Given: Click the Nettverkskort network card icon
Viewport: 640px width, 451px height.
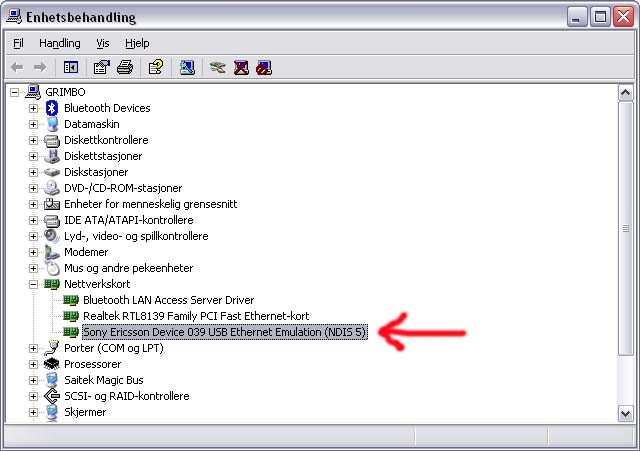Looking at the screenshot, I should pos(52,284).
